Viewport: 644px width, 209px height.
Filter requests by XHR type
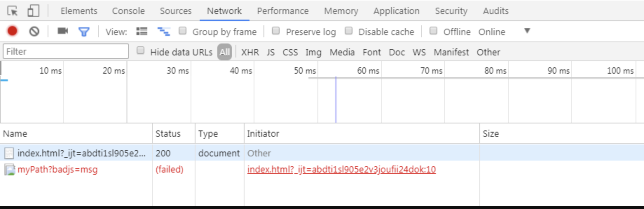click(250, 52)
